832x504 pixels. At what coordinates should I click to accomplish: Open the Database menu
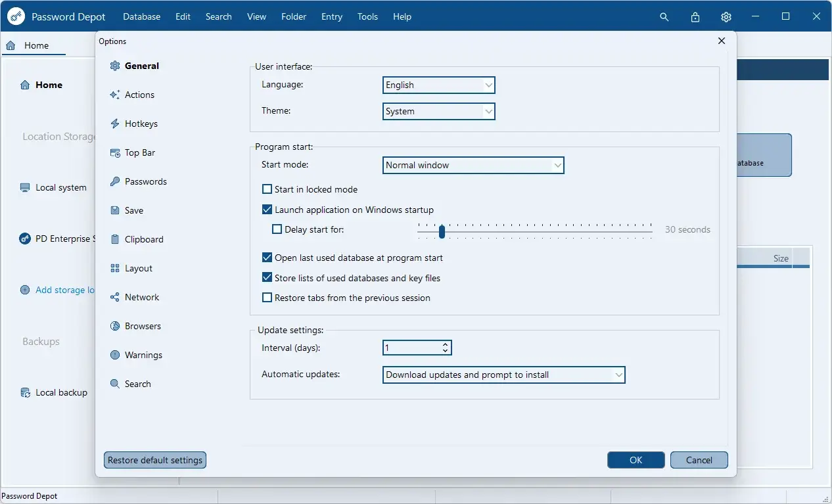[141, 16]
